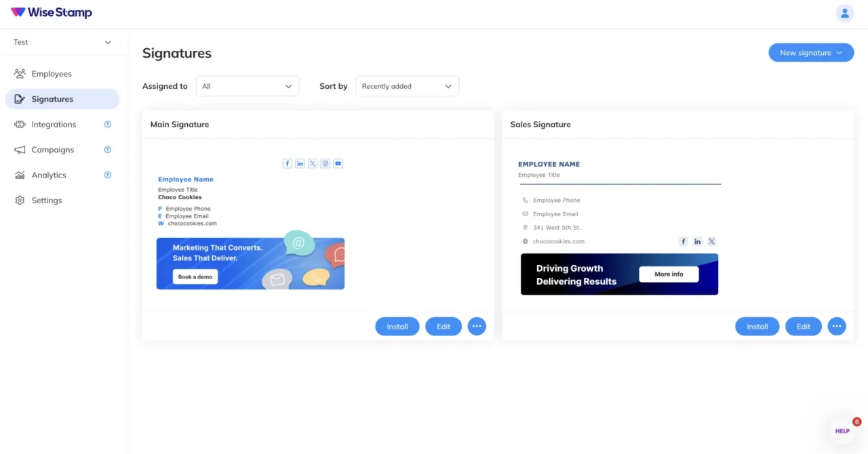Open more options for Main Signature
The image size is (868, 454).
pyautogui.click(x=477, y=327)
